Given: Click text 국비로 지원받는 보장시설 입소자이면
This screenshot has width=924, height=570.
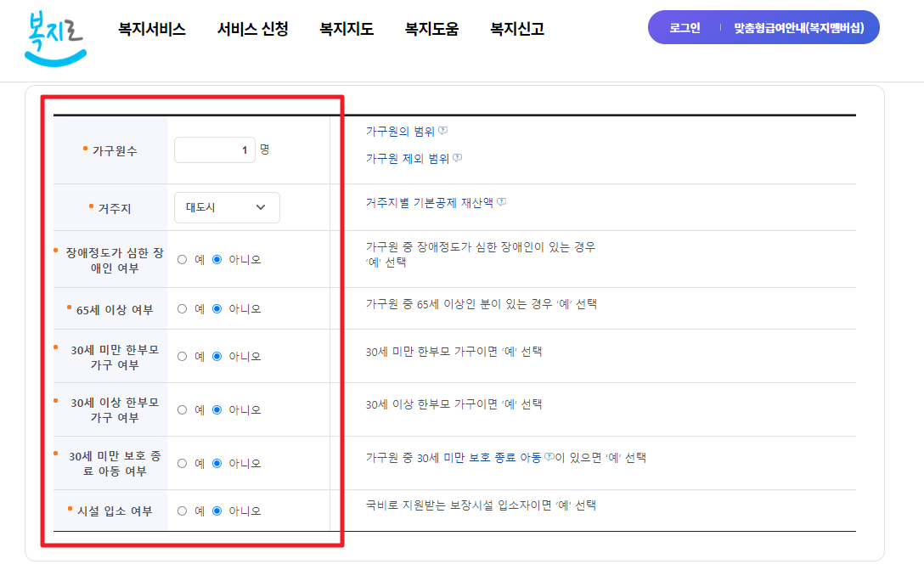Looking at the screenshot, I should [x=459, y=505].
